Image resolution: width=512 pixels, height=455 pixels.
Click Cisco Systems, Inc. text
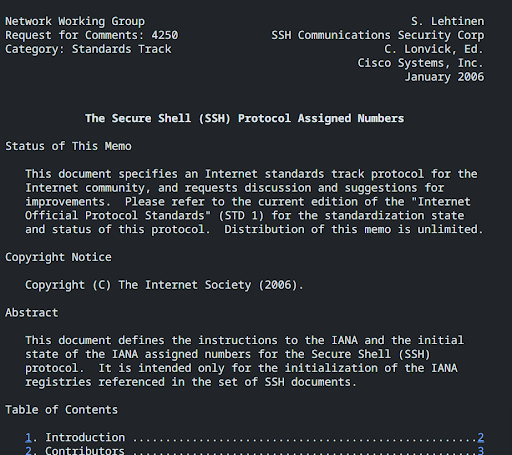pyautogui.click(x=421, y=63)
